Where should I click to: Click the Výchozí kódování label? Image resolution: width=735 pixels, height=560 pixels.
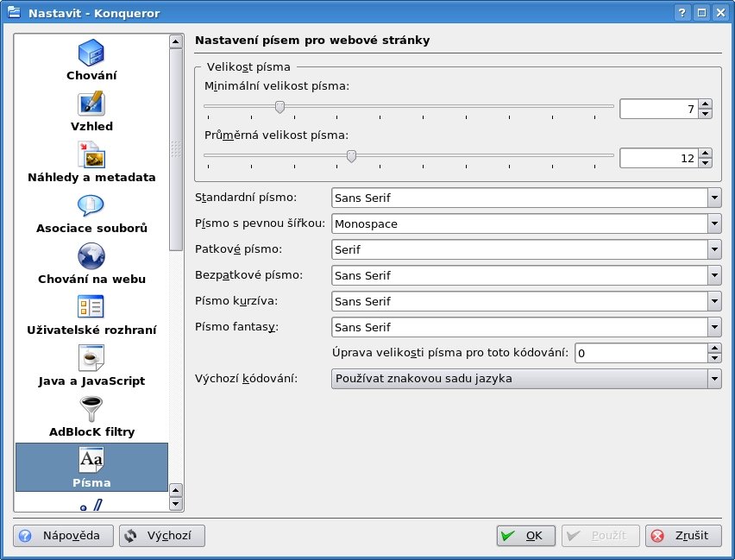pos(246,379)
